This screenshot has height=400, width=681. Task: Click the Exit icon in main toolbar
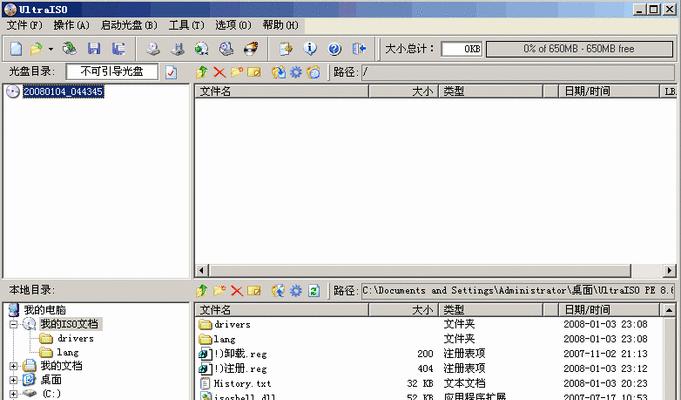359,49
